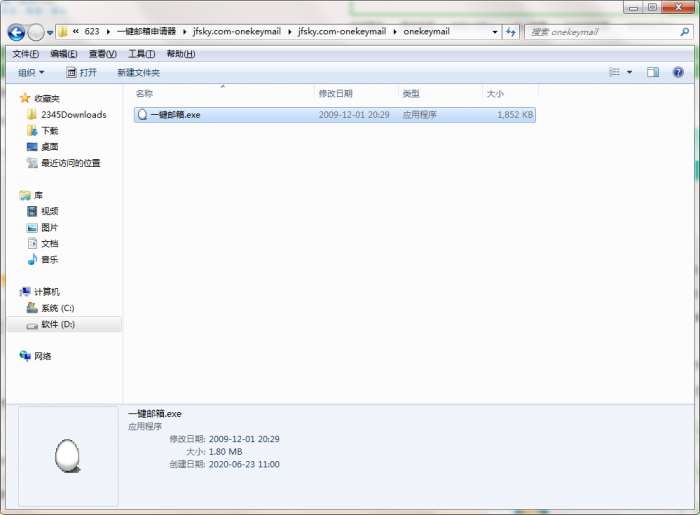Click 新建文件夹 to create a folder

(x=138, y=72)
